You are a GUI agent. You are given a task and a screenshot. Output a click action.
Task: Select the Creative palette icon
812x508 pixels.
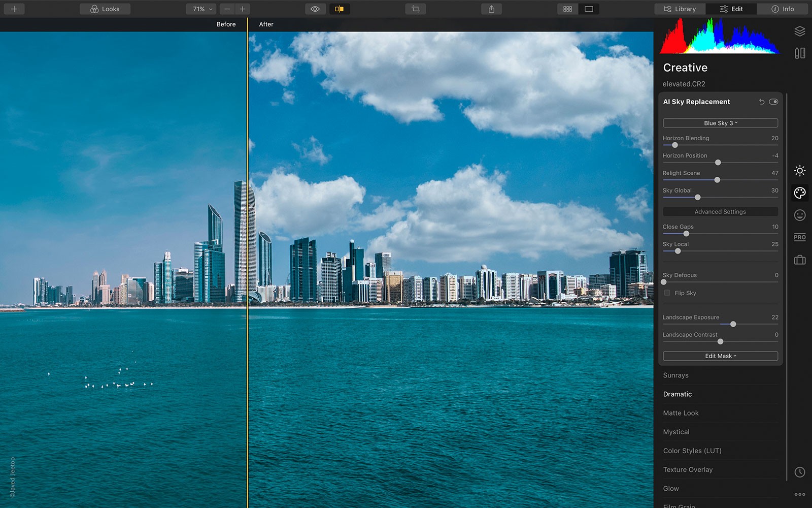800,193
